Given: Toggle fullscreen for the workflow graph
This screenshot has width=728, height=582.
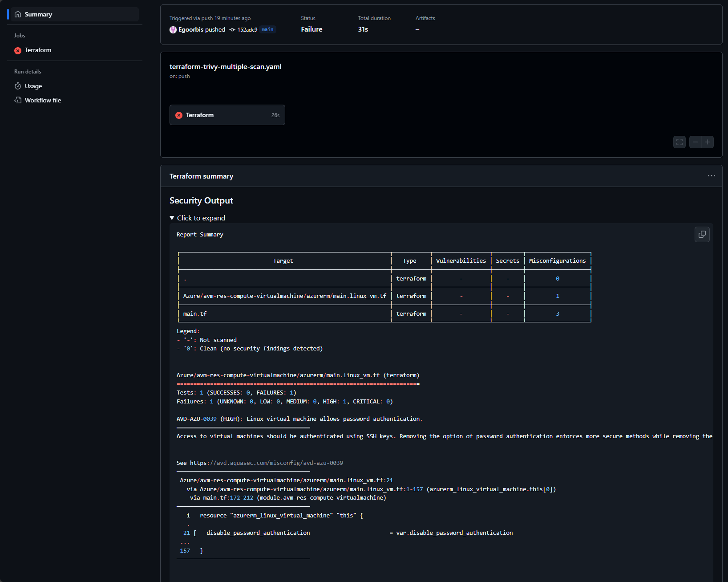Looking at the screenshot, I should click(679, 142).
